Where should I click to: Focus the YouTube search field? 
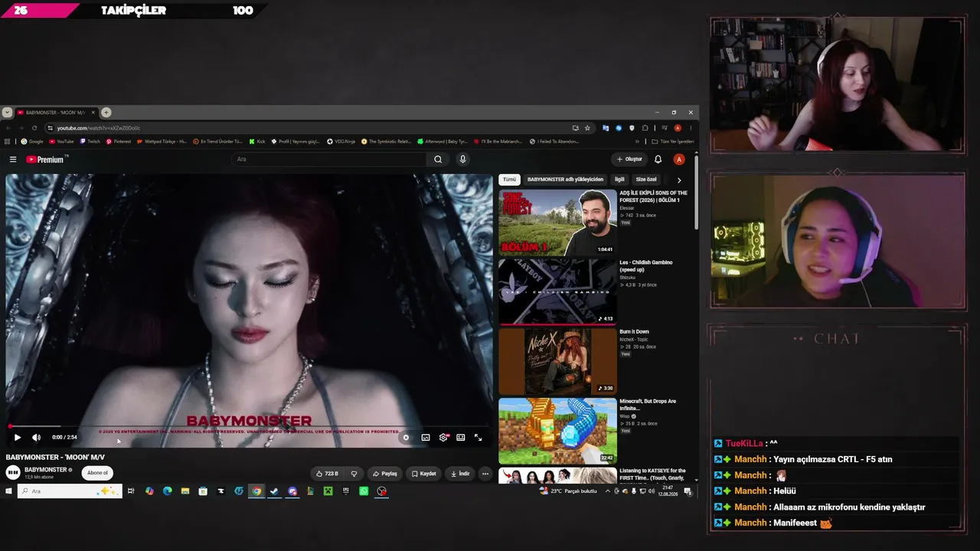click(x=329, y=159)
